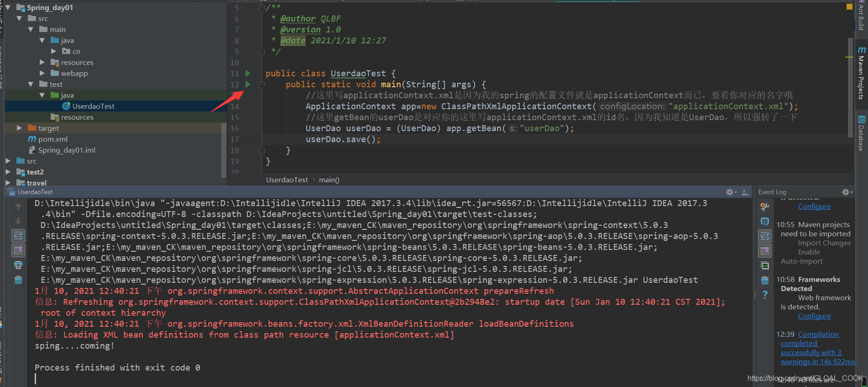Mark all Event Log notifications as read
Screen dimensions: 868x387
coord(765,265)
